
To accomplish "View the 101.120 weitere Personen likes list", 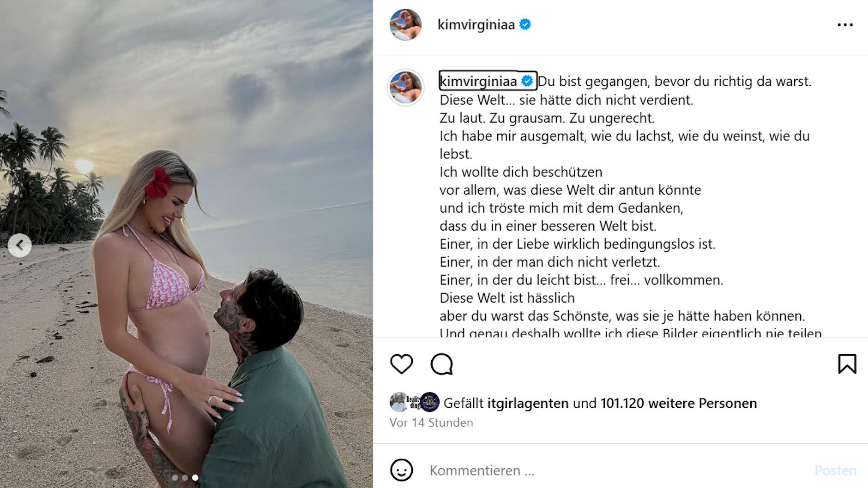I will (678, 403).
